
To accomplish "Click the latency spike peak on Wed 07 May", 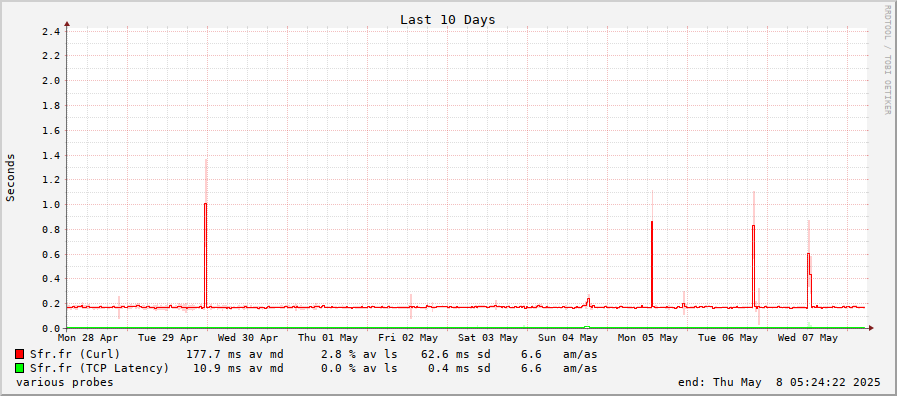I will [808, 254].
